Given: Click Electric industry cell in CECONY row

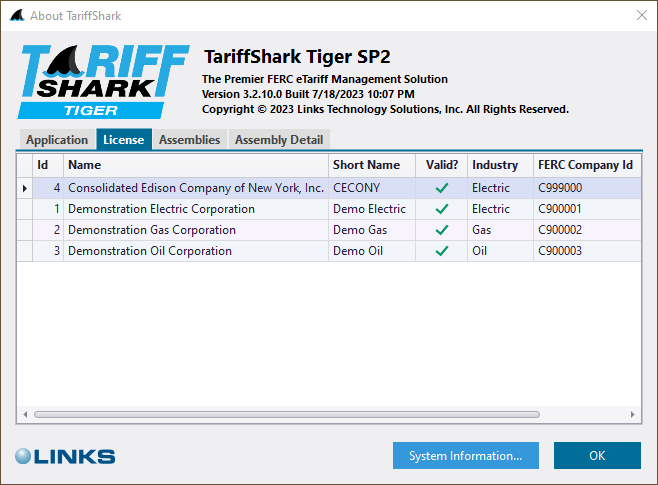Looking at the screenshot, I should pos(500,188).
